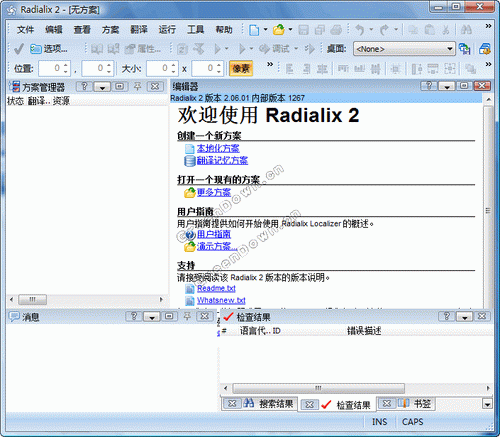Click the 检查结果 panel help icon
This screenshot has width=500, height=437.
[447, 316]
